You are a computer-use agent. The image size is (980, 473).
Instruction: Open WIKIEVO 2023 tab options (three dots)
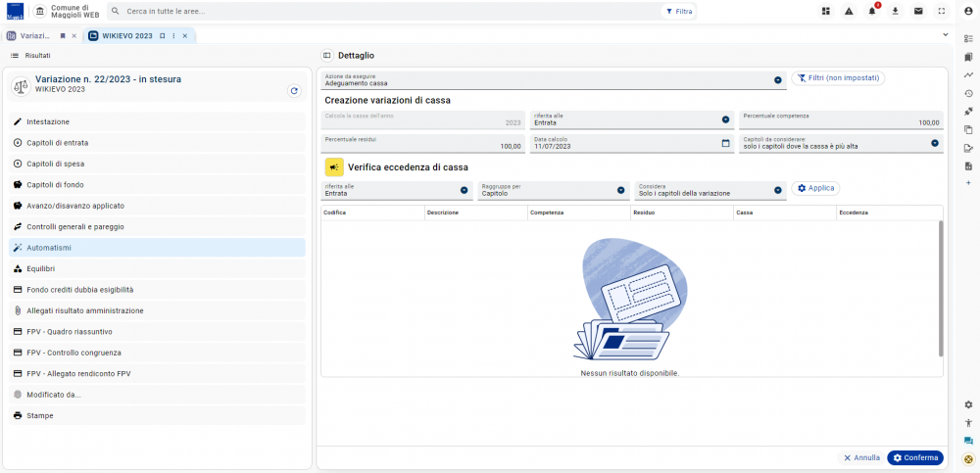[173, 35]
